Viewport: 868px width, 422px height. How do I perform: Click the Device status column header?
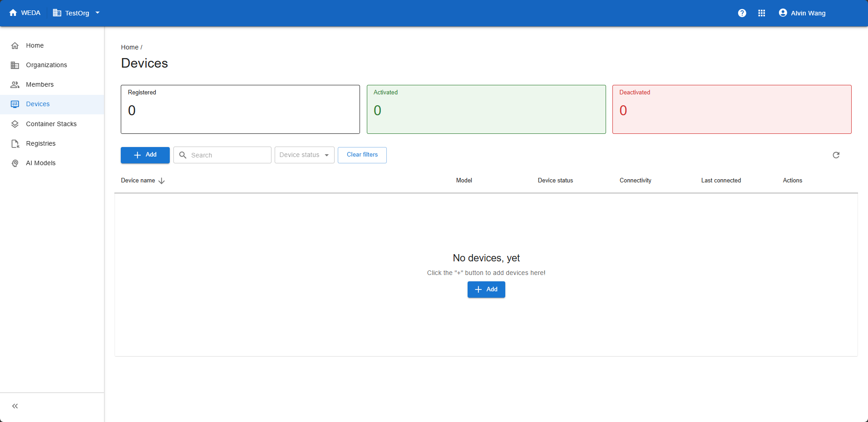[x=555, y=181]
